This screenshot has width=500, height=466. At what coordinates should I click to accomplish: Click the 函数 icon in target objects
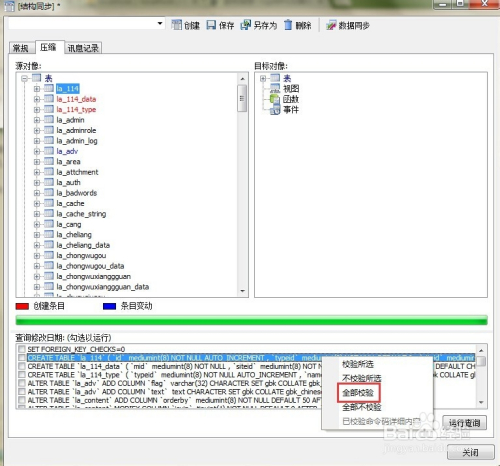tap(275, 99)
